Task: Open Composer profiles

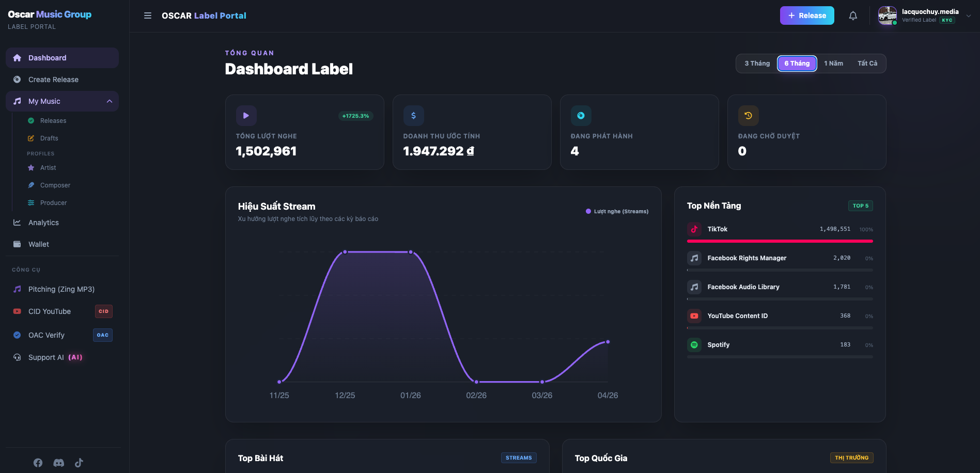Action: coord(55,185)
